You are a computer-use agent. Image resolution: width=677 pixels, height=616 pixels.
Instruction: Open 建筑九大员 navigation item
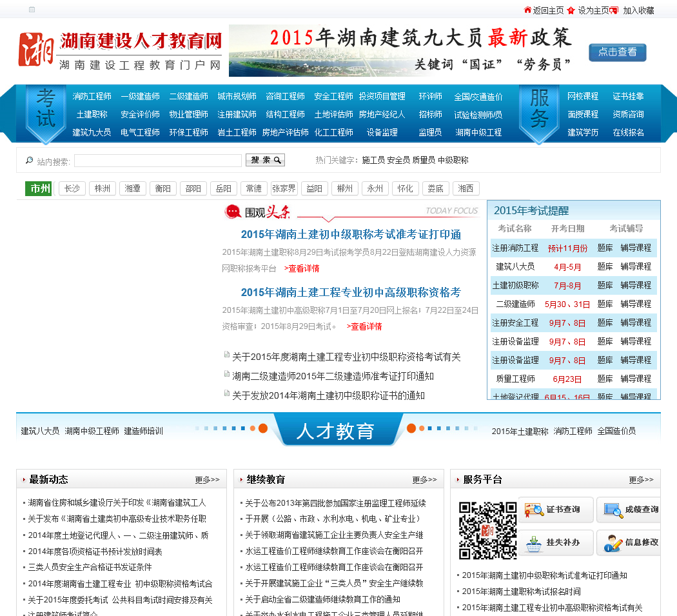click(x=92, y=133)
